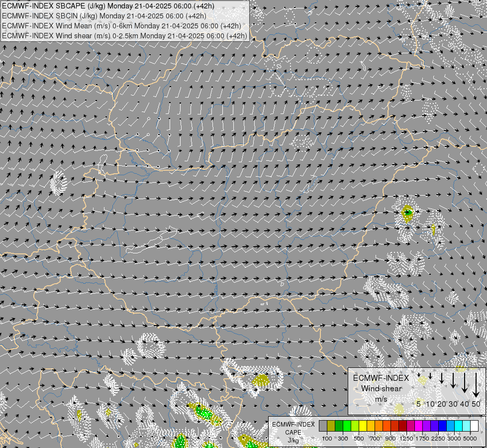The image size is (487, 448).
Task: Click the 50 m/s wind shear legend arrow
Action: (x=476, y=385)
